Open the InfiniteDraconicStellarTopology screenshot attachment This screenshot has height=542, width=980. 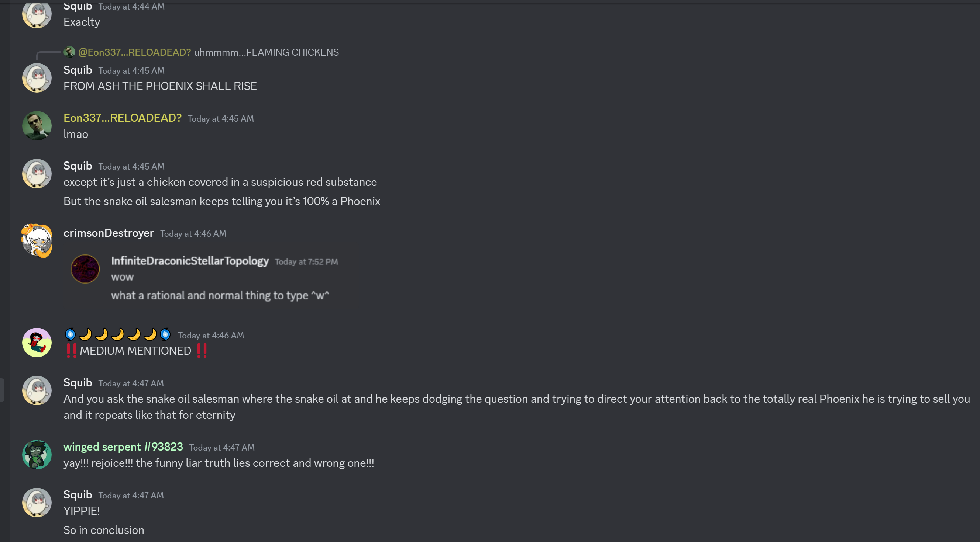coord(206,278)
